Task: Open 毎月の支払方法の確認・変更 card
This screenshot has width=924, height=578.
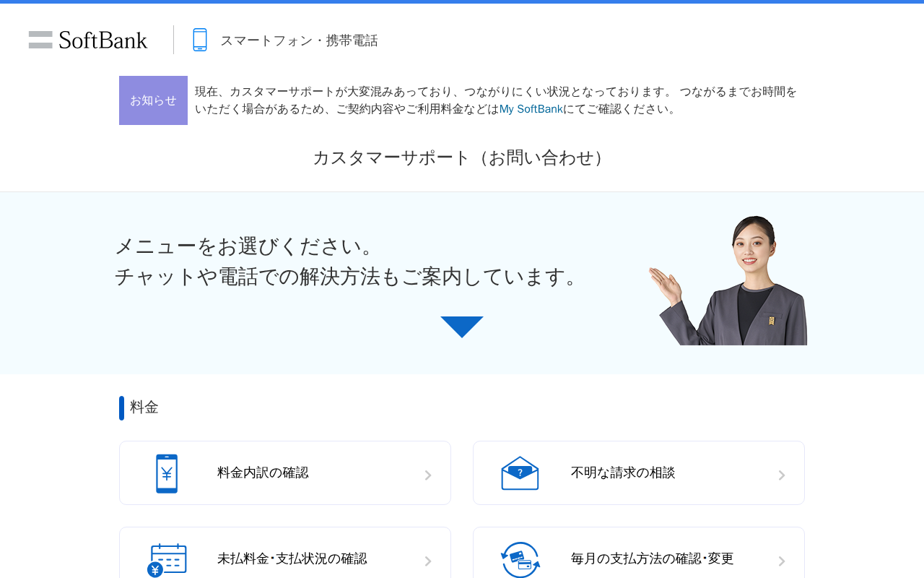Action: click(x=639, y=553)
